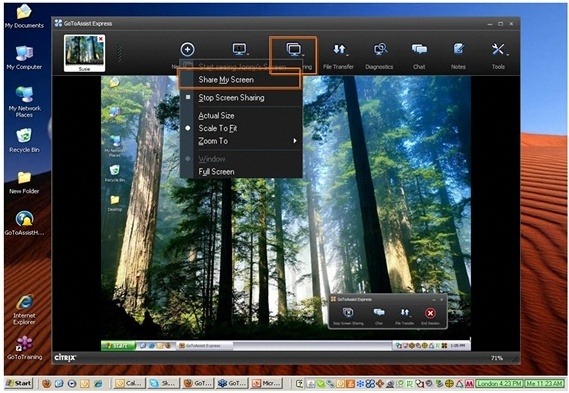Launch Internet Explorer desktop icon
Screen dimensions: 569x393
click(x=24, y=309)
